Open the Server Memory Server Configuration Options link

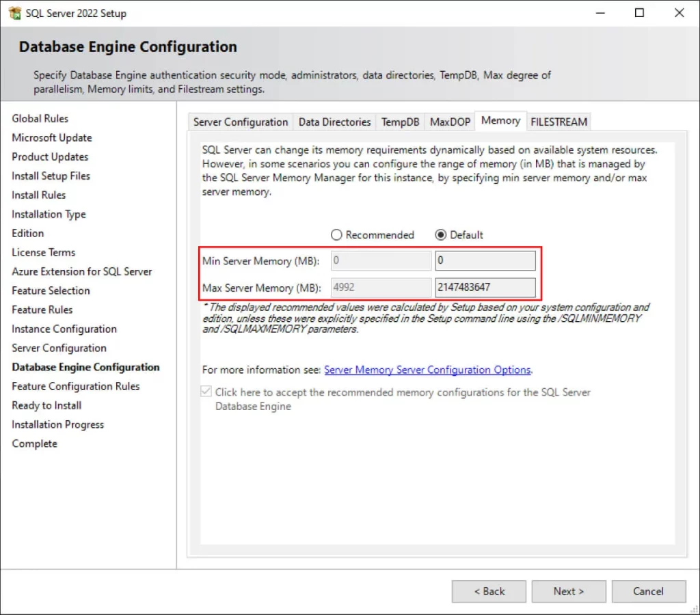[x=428, y=370]
